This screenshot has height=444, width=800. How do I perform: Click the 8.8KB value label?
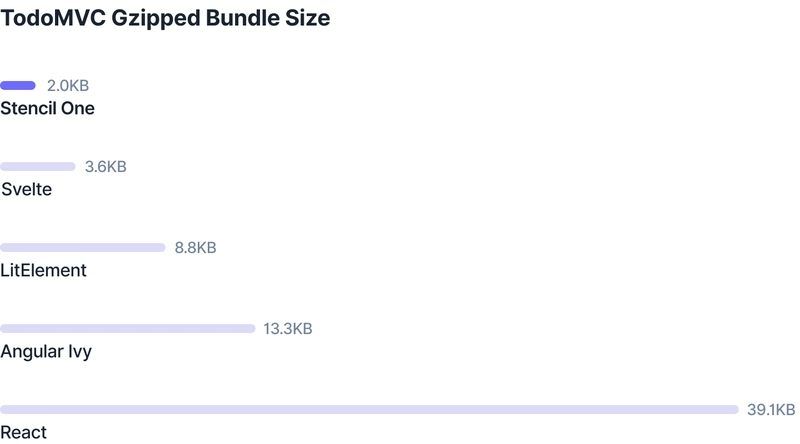point(195,248)
